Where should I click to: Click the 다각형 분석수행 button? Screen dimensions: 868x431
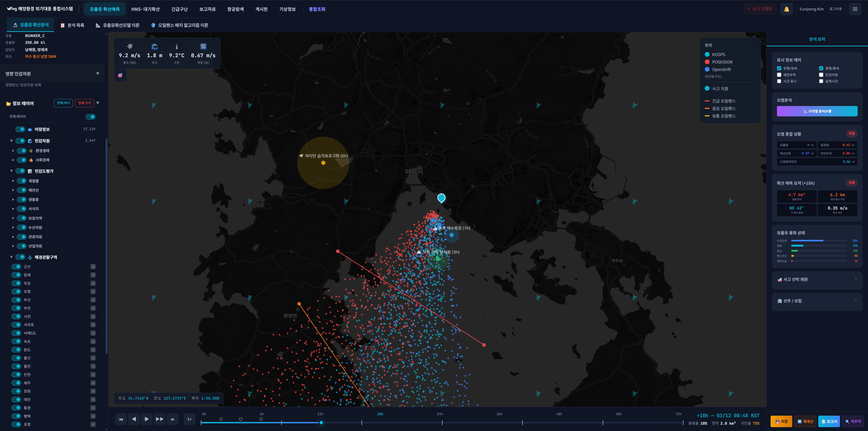coord(817,111)
